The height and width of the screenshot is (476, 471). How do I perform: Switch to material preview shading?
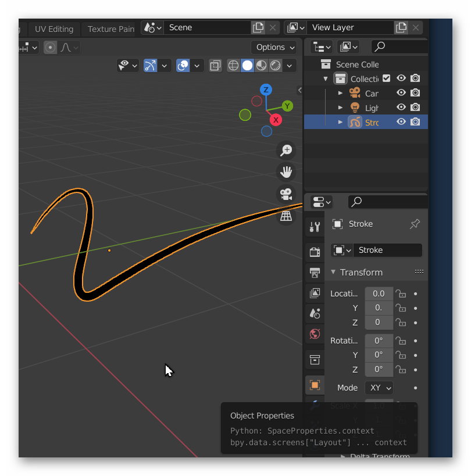tap(262, 66)
